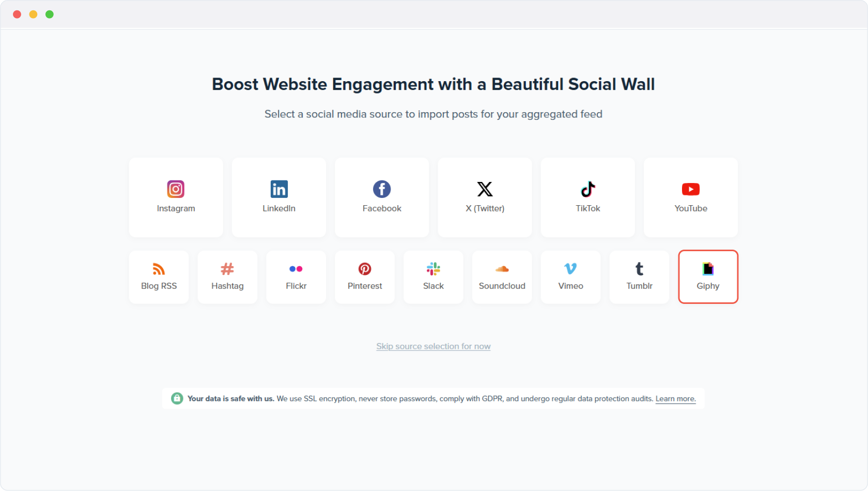Choose the Hashtag source tile

click(x=227, y=277)
